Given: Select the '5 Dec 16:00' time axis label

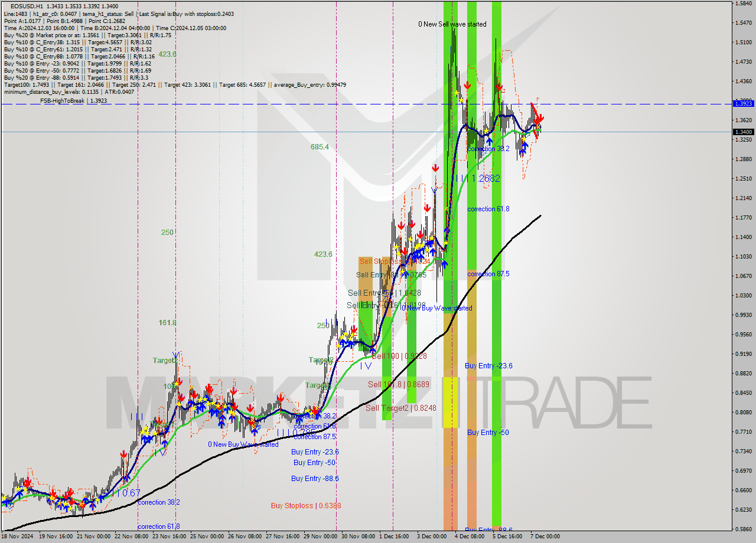Looking at the screenshot, I should pyautogui.click(x=507, y=537).
